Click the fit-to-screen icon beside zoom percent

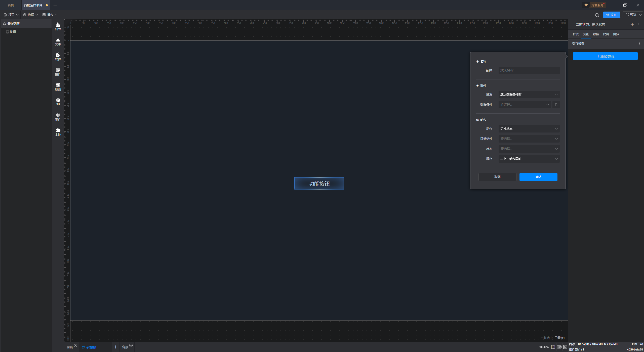[x=553, y=347]
